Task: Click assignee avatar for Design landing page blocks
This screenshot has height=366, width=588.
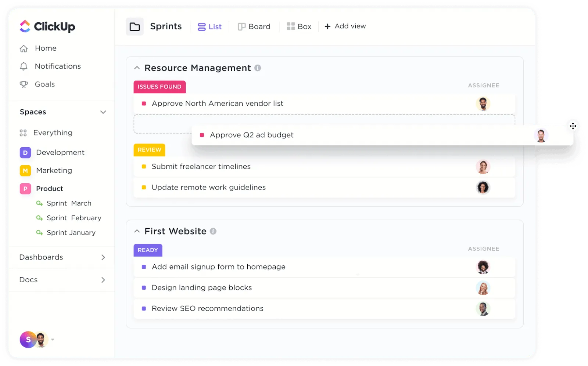Action: pyautogui.click(x=483, y=288)
